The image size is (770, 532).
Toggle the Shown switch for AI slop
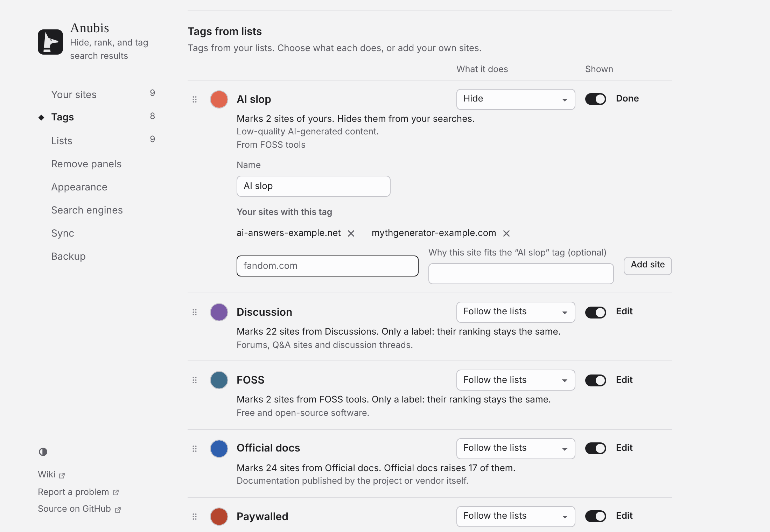pyautogui.click(x=596, y=99)
